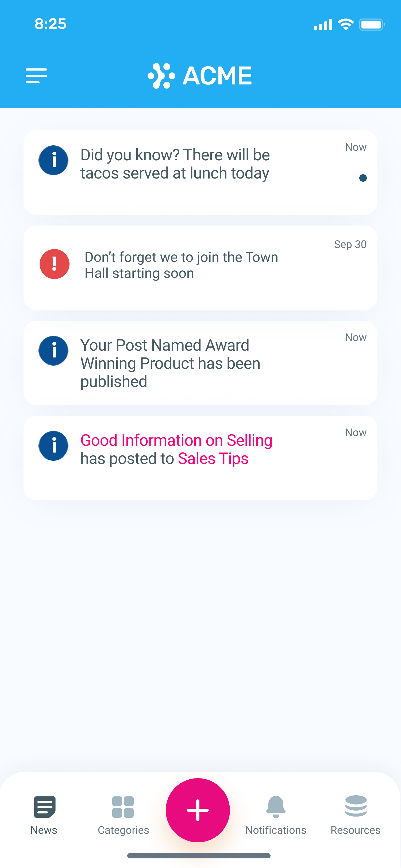Tap the Wi-Fi icon in status bar
The image size is (401, 868).
click(345, 25)
